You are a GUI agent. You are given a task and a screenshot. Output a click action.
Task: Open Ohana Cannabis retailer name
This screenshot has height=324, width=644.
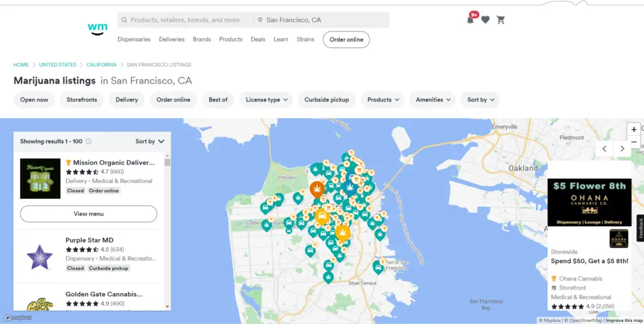580,279
